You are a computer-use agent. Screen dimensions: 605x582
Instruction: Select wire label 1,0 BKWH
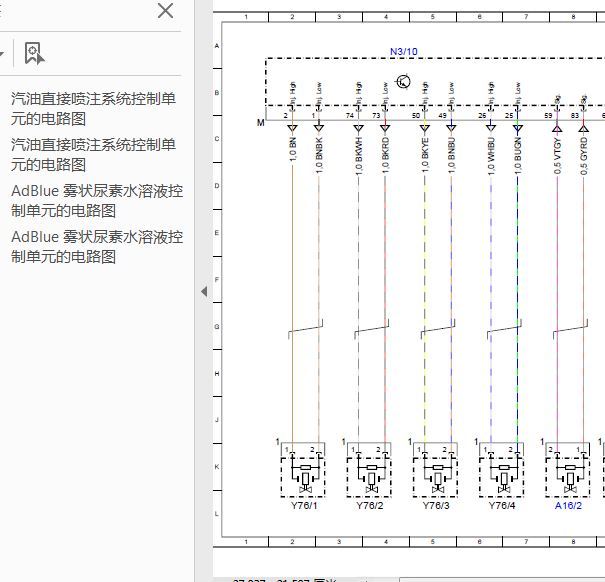click(x=358, y=156)
